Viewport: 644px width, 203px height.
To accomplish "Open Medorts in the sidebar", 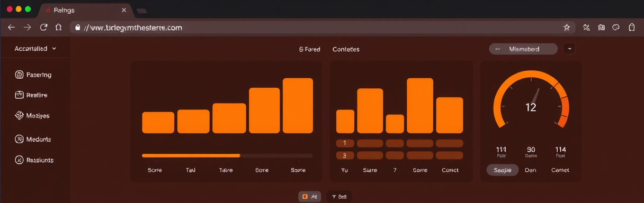I will coord(33,139).
